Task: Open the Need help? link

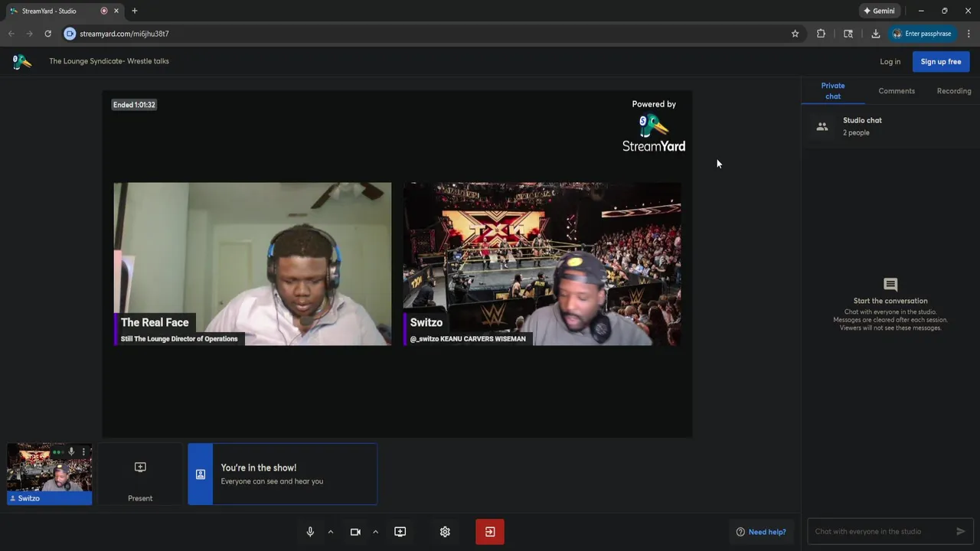Action: (x=761, y=532)
